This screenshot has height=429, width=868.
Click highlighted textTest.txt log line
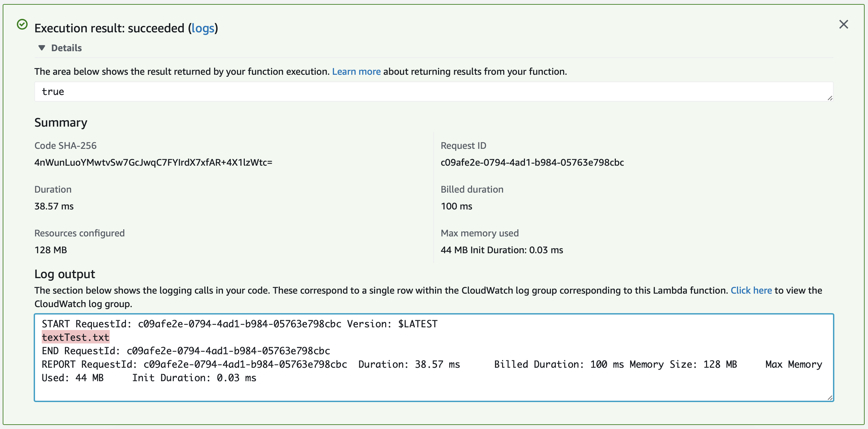(x=75, y=337)
